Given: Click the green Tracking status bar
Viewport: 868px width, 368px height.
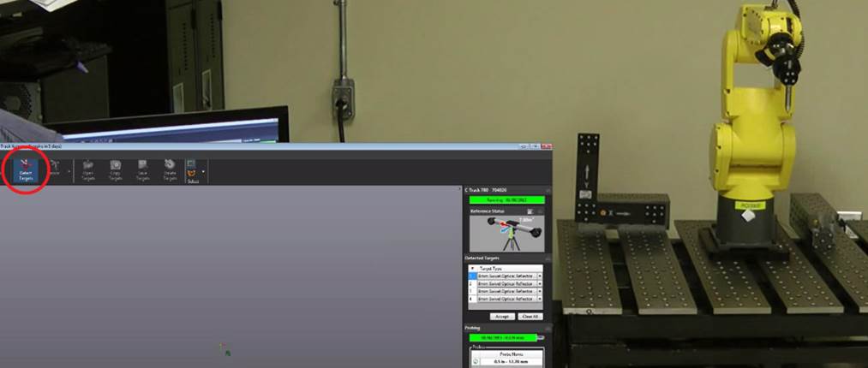Looking at the screenshot, I should [x=506, y=200].
